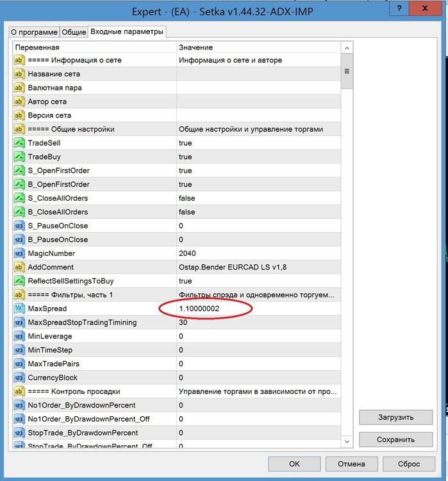The height and width of the screenshot is (481, 448).
Task: Close the Expert settings dialog
Action: click(425, 8)
